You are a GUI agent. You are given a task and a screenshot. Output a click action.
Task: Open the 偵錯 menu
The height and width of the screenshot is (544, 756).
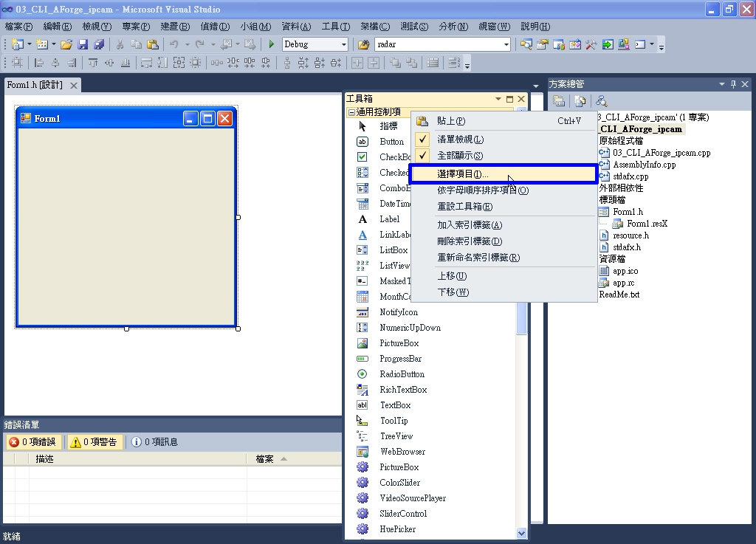point(213,27)
